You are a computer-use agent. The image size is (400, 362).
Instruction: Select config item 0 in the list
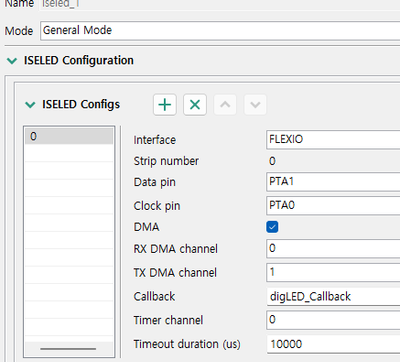tap(69, 136)
